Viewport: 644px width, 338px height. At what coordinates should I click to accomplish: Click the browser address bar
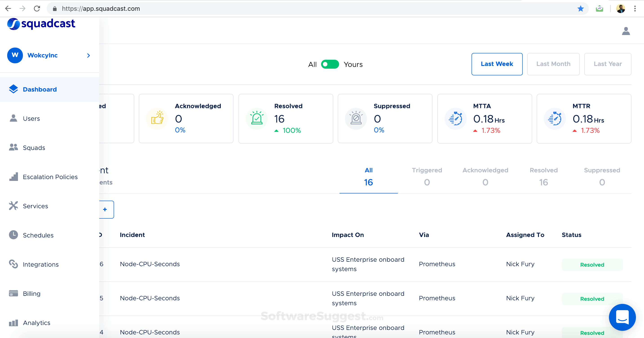point(300,9)
